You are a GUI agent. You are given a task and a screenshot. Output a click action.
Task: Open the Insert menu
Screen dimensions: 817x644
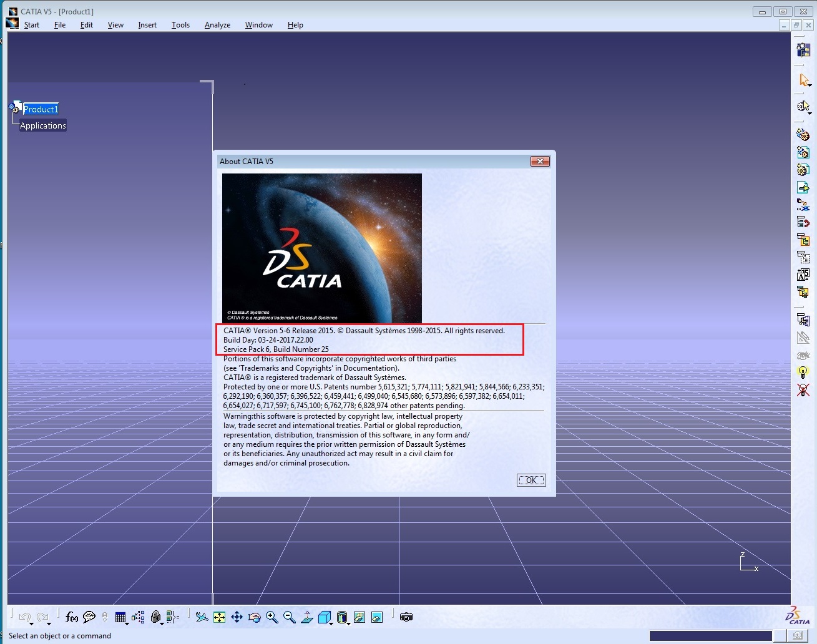(147, 25)
